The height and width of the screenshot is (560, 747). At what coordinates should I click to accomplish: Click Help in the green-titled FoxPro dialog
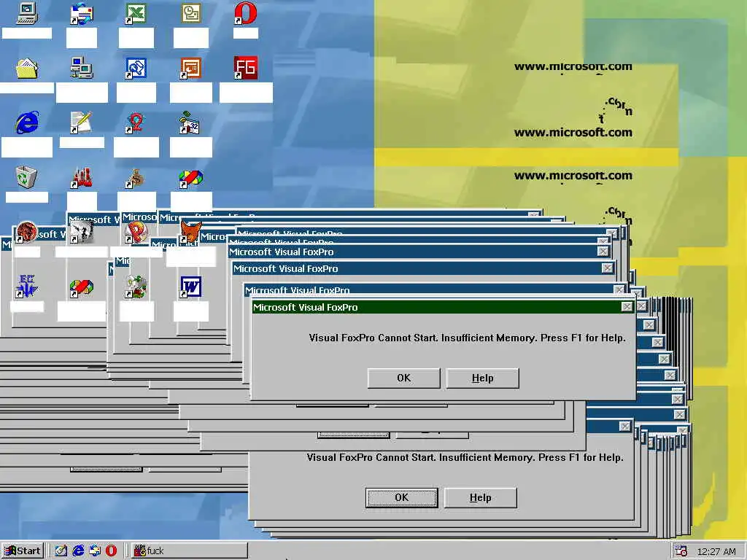483,378
